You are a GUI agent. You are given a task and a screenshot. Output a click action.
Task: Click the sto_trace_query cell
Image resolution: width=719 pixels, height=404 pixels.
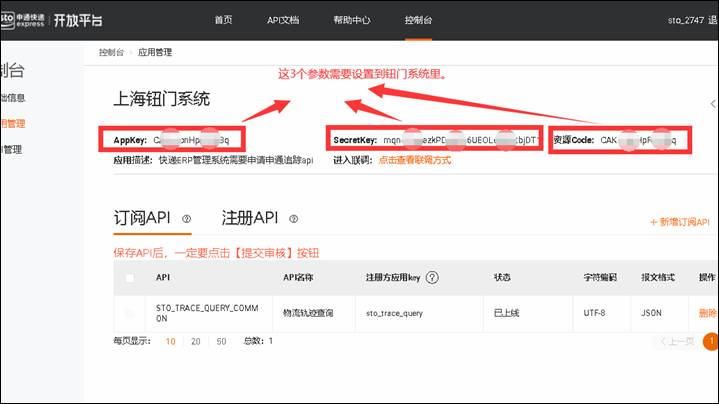click(x=394, y=313)
